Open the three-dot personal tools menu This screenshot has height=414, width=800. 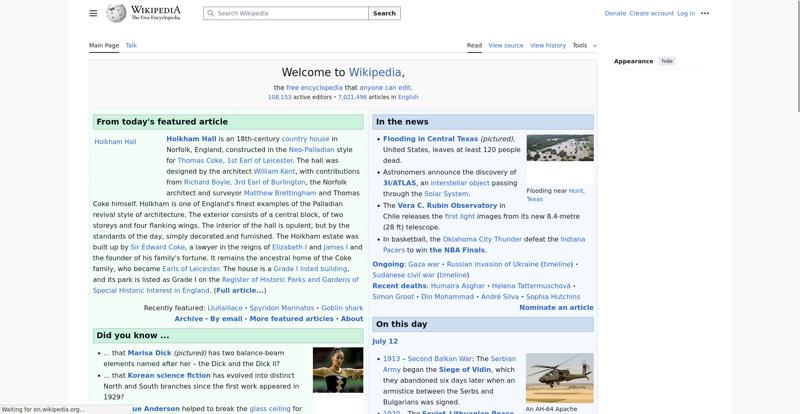705,13
